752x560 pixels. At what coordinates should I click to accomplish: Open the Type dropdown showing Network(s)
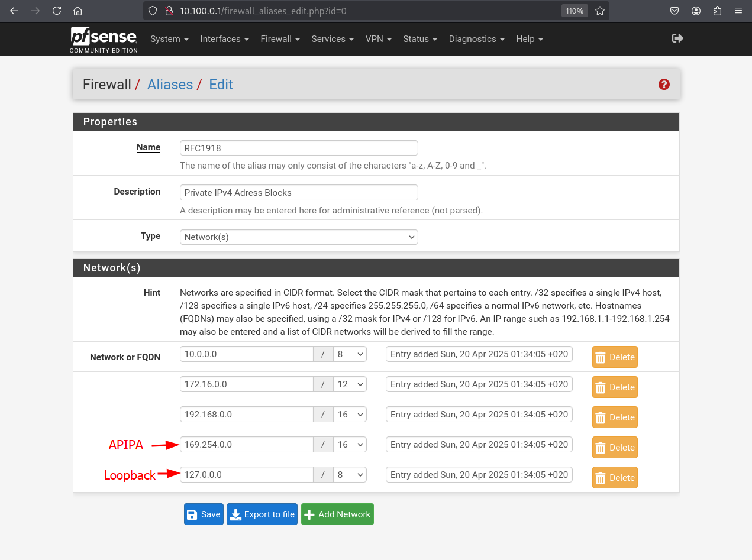coord(299,237)
